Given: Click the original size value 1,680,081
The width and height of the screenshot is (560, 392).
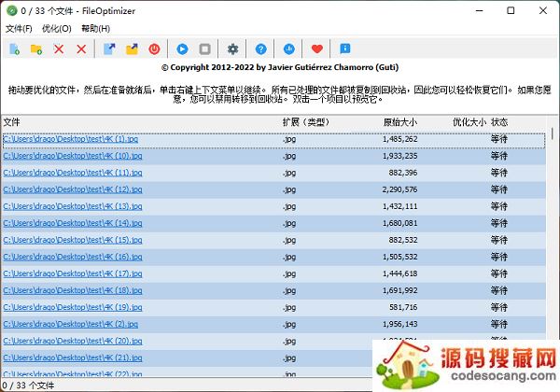Looking at the screenshot, I should pyautogui.click(x=400, y=223).
